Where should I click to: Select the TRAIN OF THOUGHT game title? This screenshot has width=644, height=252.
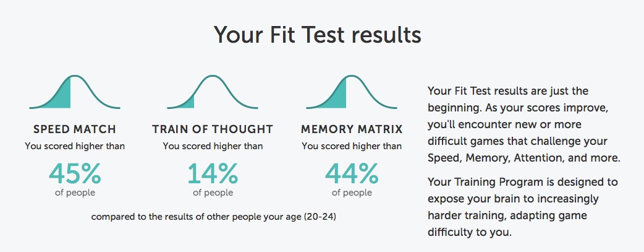point(213,129)
